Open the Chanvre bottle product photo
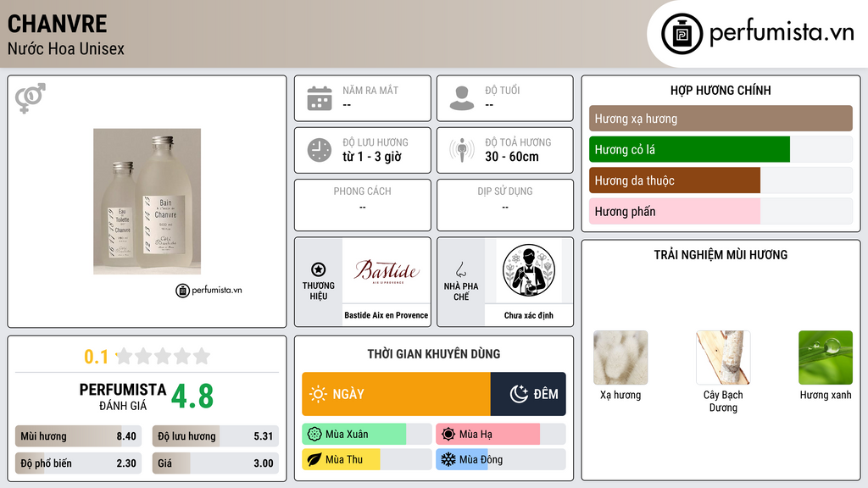 pos(147,202)
